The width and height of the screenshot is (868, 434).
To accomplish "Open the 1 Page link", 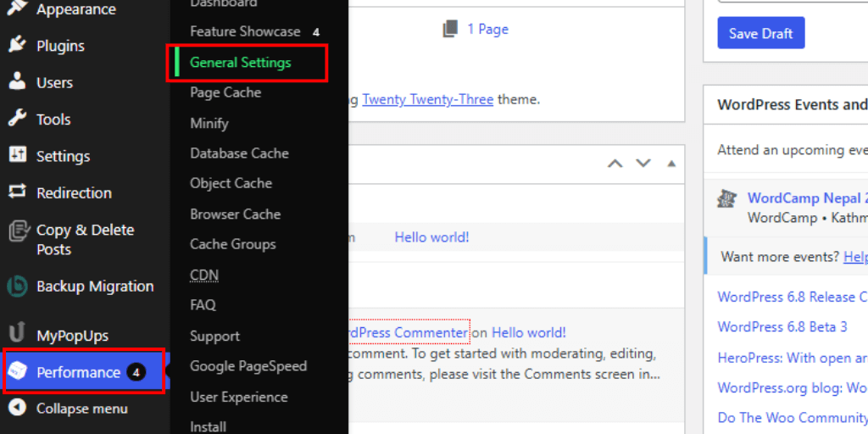I will [x=487, y=29].
